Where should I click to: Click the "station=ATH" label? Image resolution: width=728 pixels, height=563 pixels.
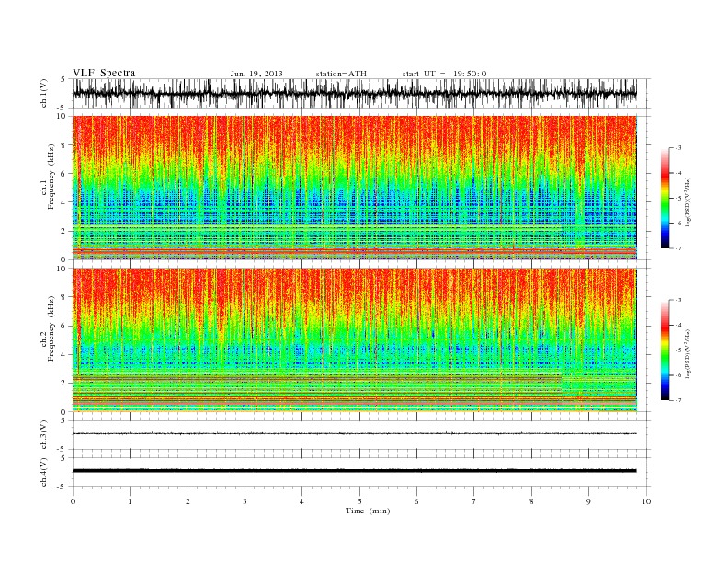[x=341, y=74]
